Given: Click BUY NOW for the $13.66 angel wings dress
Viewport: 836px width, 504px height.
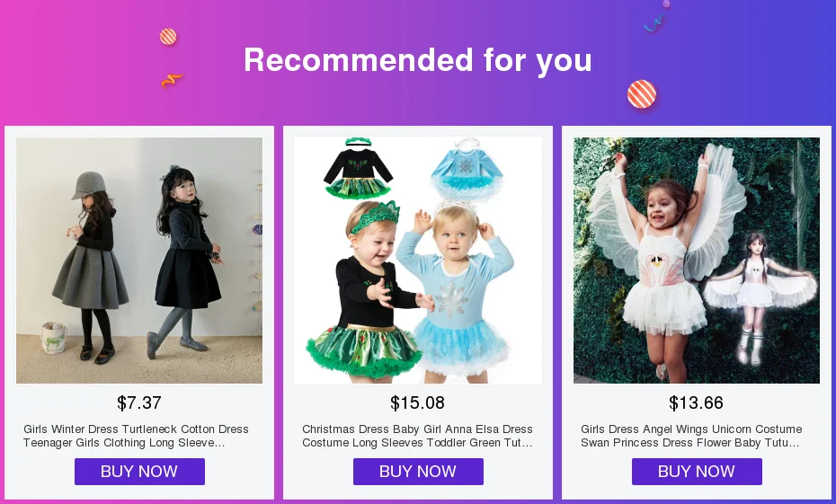Looking at the screenshot, I should point(697,472).
